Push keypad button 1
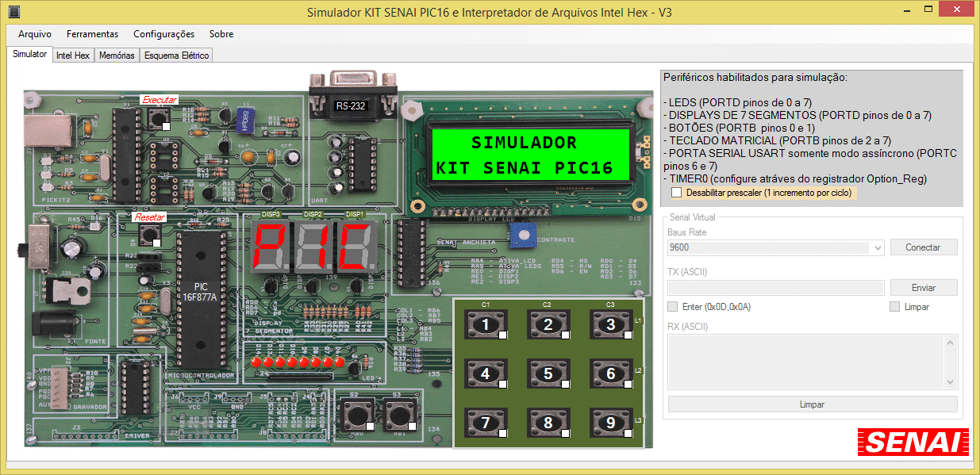 tap(485, 324)
